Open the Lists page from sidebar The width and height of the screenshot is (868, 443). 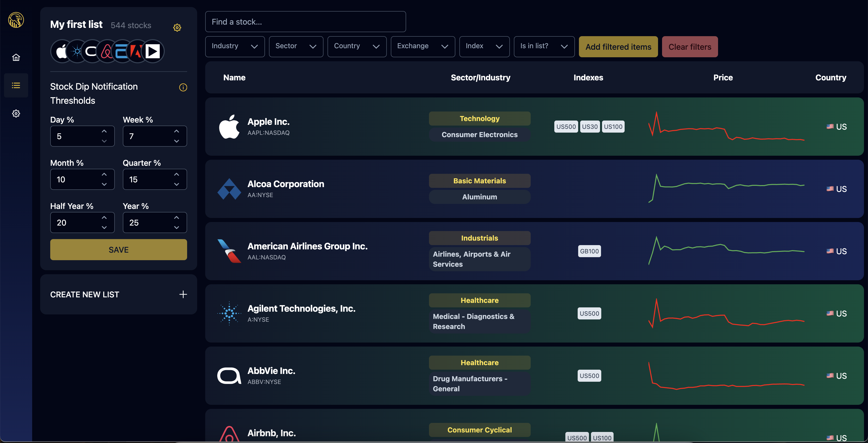16,85
